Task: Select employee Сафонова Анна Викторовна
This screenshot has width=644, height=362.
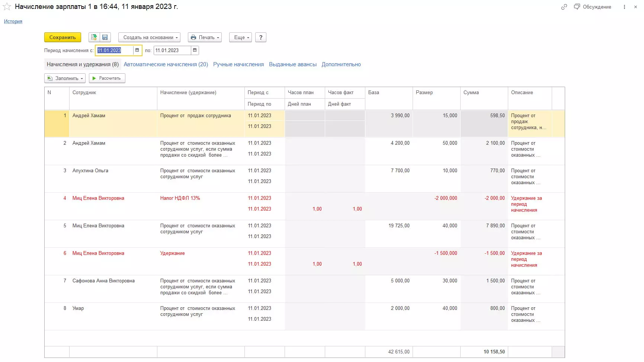Action: pyautogui.click(x=113, y=289)
